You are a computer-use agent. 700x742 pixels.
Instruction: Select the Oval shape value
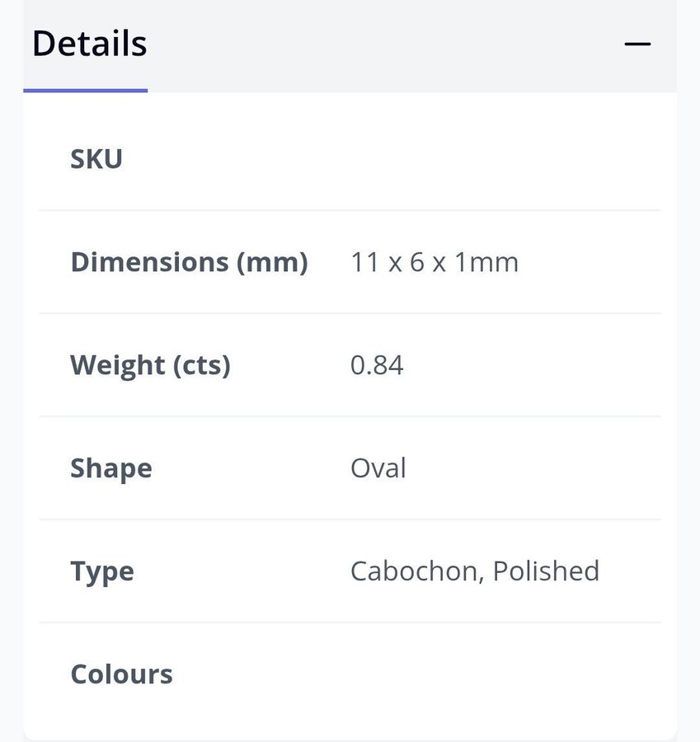coord(378,468)
